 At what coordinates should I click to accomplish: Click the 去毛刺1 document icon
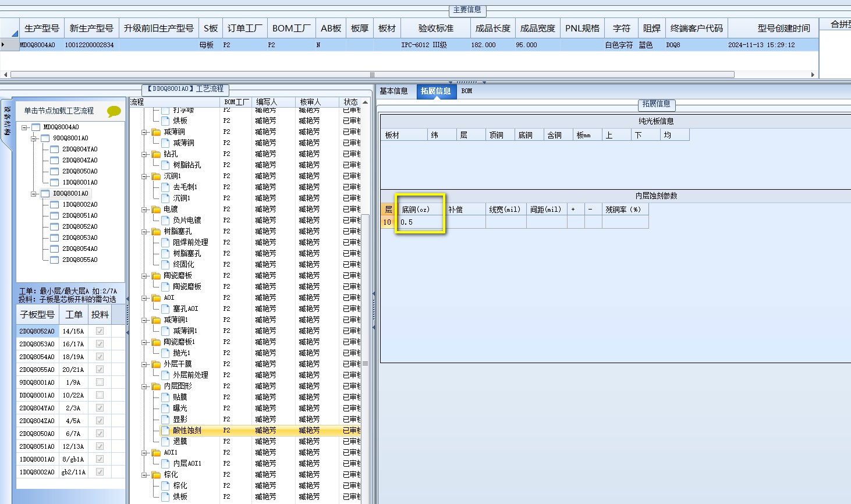pos(165,187)
